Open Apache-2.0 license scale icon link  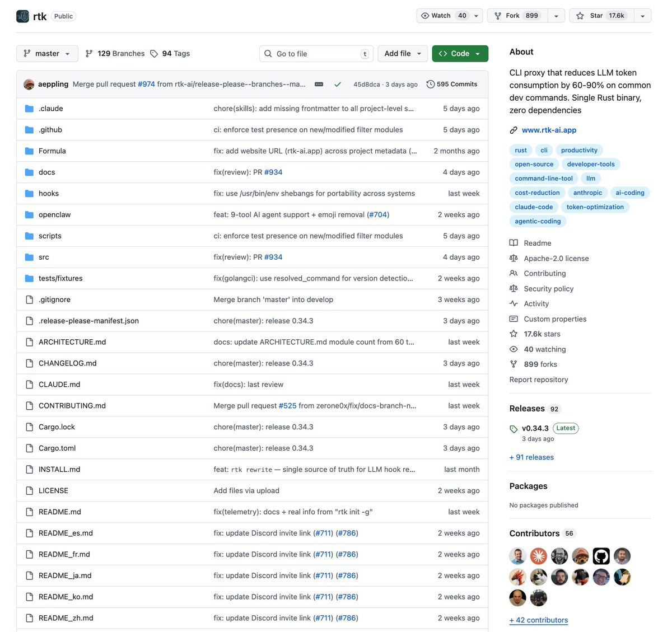point(514,258)
